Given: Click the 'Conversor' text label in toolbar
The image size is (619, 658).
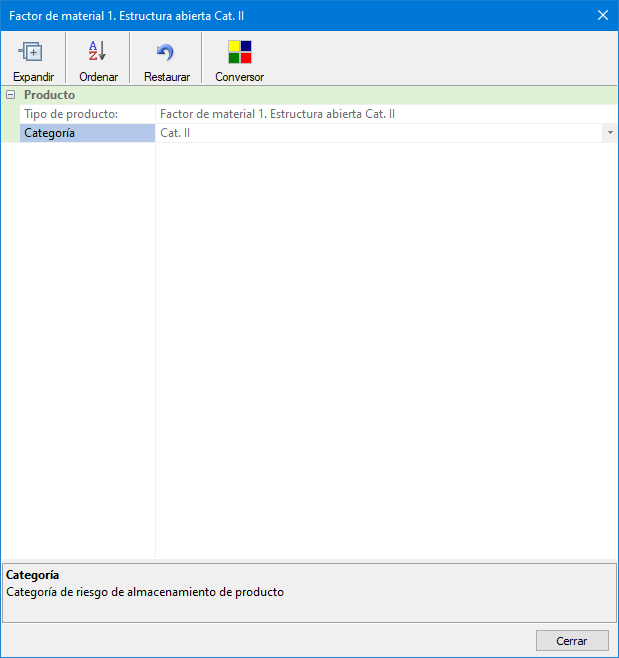Looking at the screenshot, I should pyautogui.click(x=239, y=77).
